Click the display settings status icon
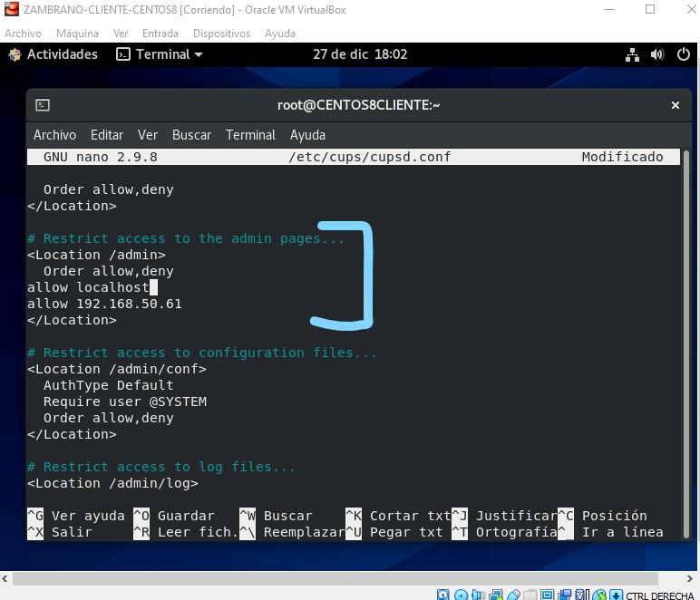 548,595
